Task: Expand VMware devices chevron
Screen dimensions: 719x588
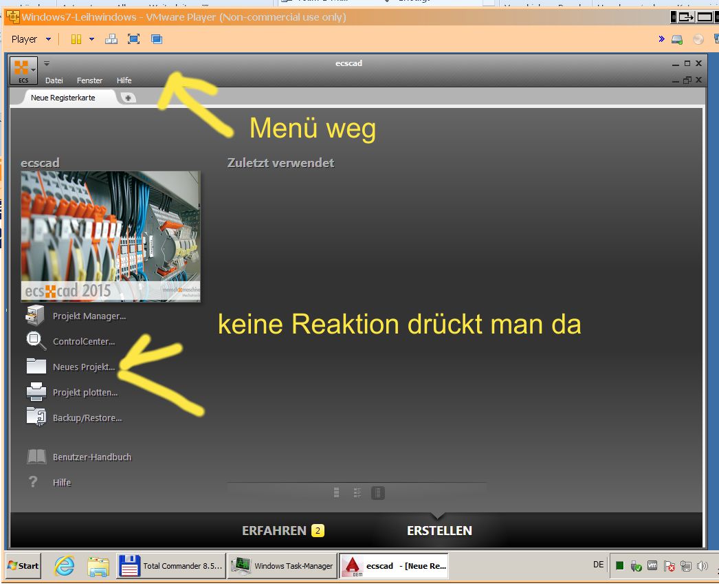Action: (661, 39)
